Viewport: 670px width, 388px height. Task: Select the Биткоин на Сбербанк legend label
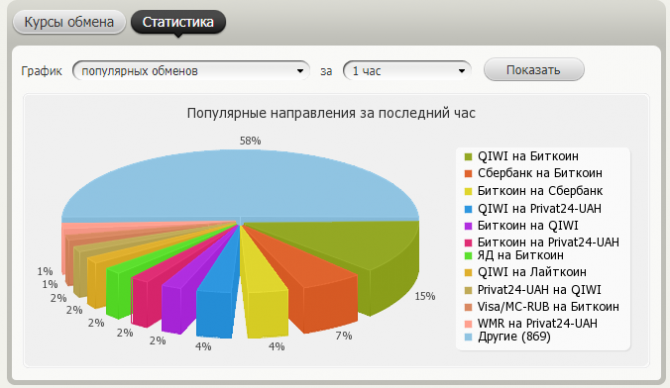(x=540, y=191)
